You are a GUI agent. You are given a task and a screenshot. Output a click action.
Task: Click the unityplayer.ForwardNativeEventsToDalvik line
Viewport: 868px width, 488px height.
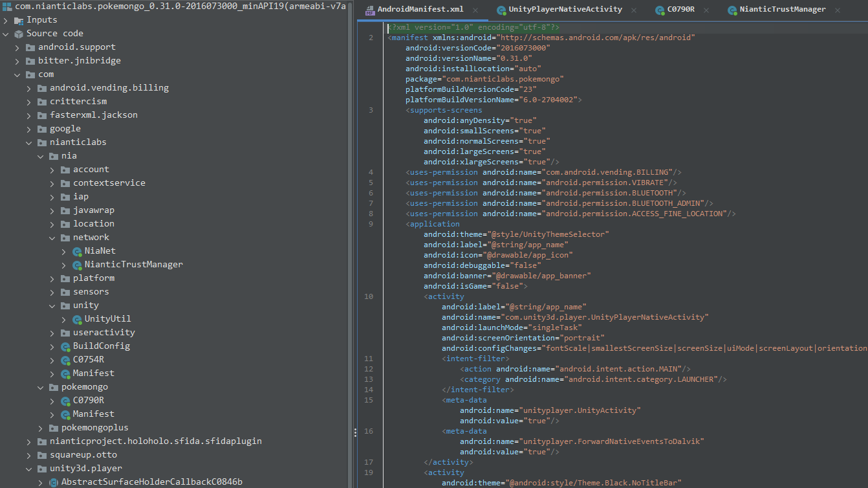tap(581, 441)
